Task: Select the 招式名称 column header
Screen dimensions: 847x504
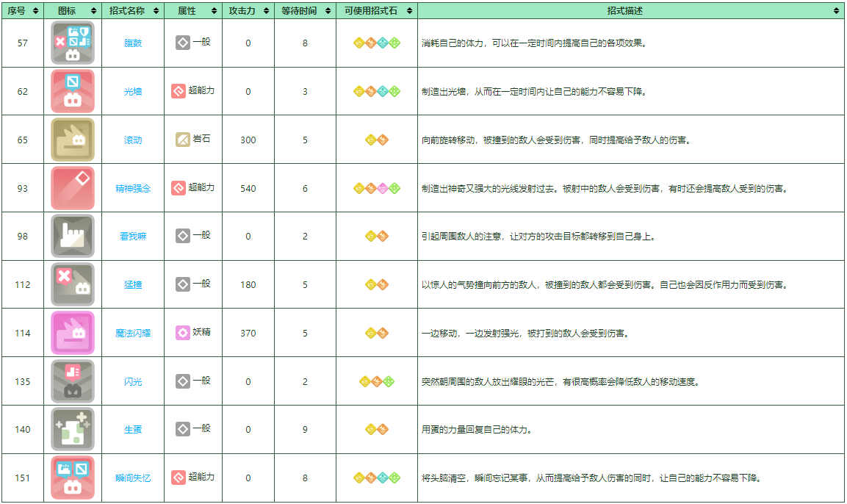Action: tap(133, 11)
